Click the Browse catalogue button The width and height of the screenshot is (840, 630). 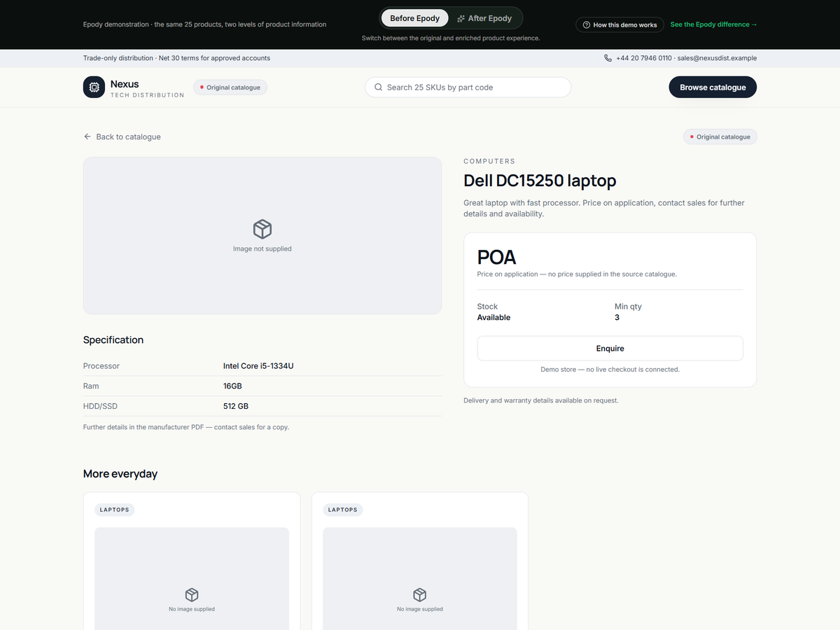point(713,87)
